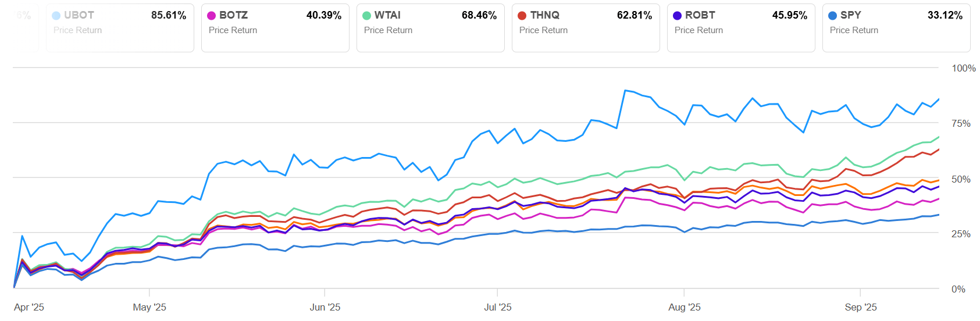The width and height of the screenshot is (980, 321).
Task: Click Price Return text under ROBT
Action: [699, 30]
